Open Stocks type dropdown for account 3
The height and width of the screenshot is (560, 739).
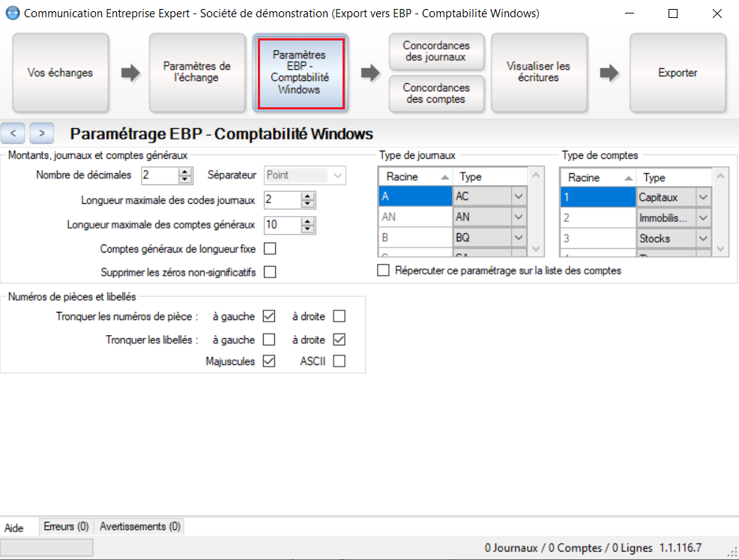[x=703, y=238]
